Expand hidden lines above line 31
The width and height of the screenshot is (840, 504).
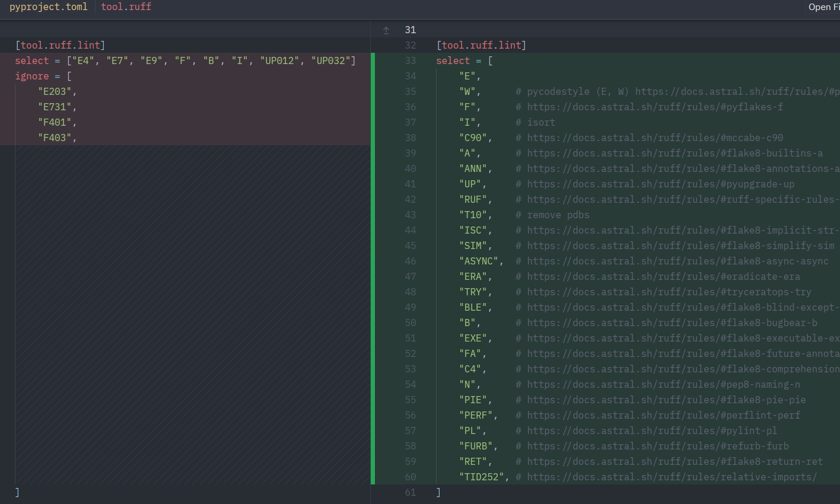coord(386,30)
